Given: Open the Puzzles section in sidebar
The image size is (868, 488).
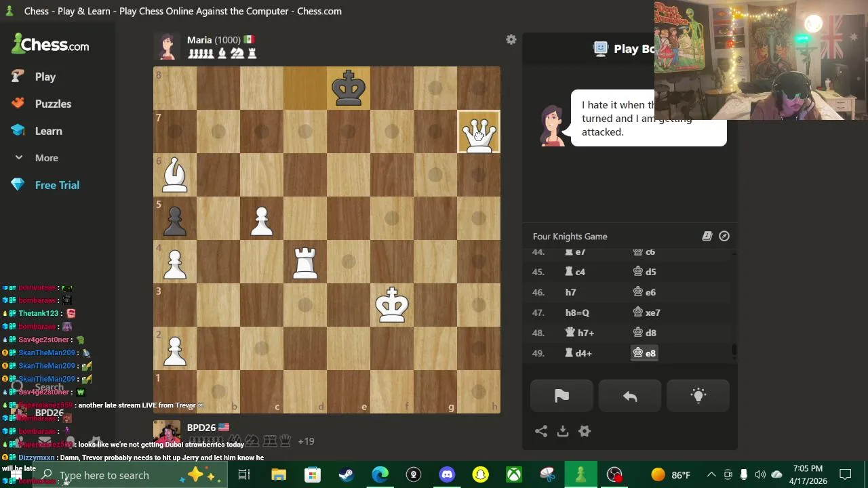Looking at the screenshot, I should [53, 104].
